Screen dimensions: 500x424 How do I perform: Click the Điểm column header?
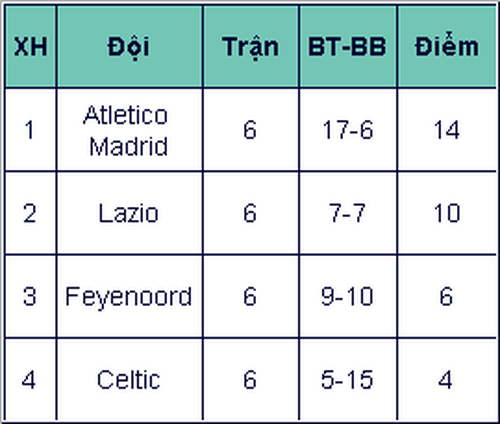click(447, 46)
